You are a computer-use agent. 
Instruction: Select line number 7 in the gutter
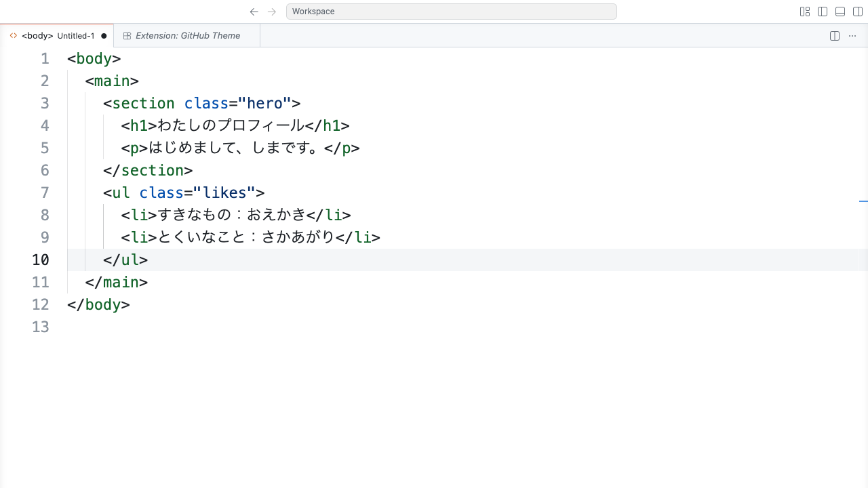pos(45,193)
